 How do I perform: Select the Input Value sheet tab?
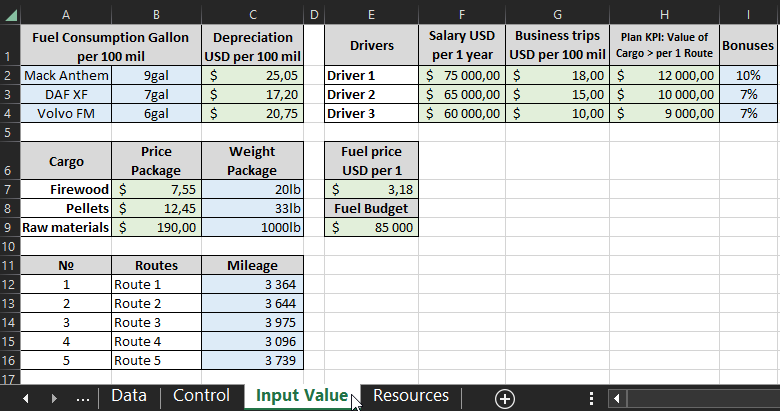[301, 396]
